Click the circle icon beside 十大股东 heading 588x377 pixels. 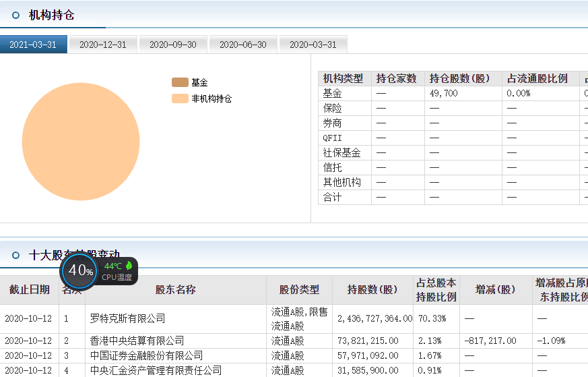click(x=15, y=256)
